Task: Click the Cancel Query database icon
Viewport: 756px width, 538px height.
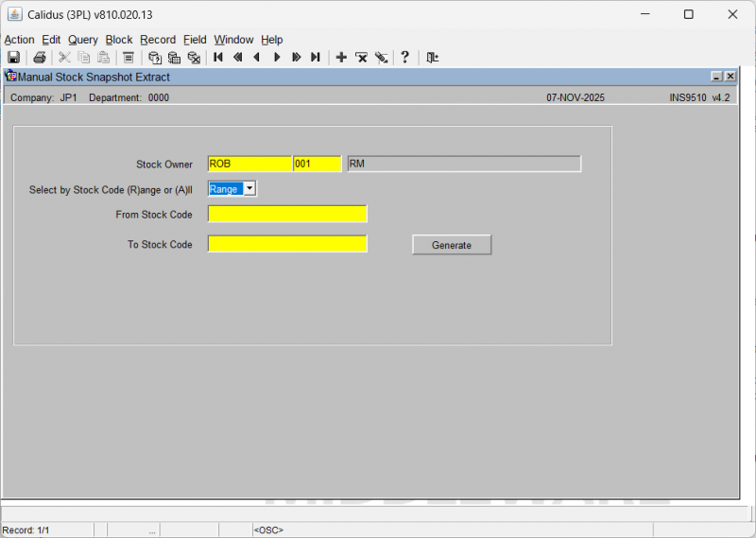Action: pos(194,58)
